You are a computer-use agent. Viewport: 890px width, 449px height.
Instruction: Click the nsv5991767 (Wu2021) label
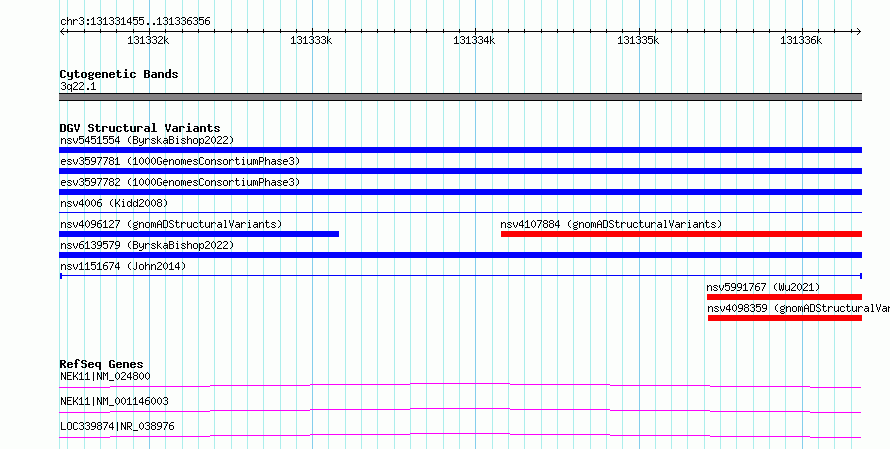763,287
